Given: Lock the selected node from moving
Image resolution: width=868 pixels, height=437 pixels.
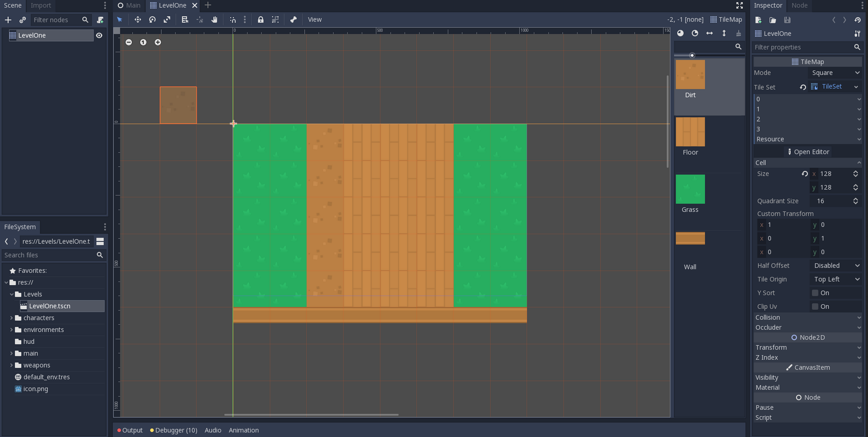Looking at the screenshot, I should click(261, 20).
